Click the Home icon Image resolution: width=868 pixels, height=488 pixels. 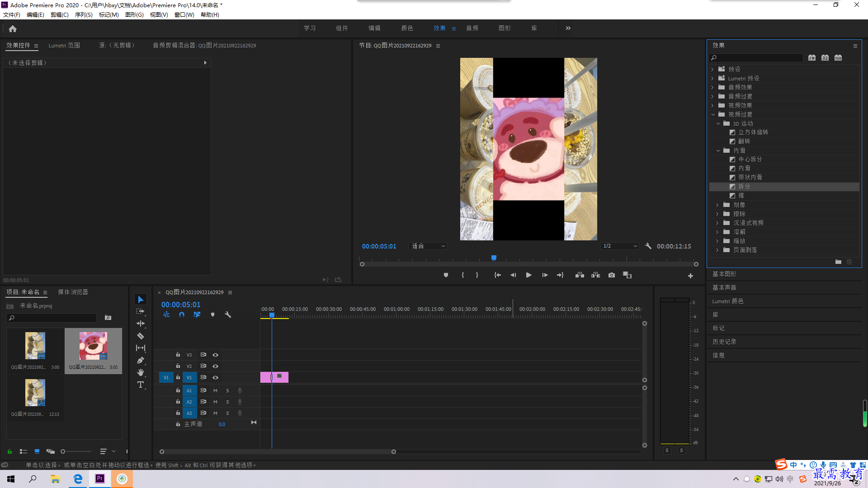click(x=13, y=28)
